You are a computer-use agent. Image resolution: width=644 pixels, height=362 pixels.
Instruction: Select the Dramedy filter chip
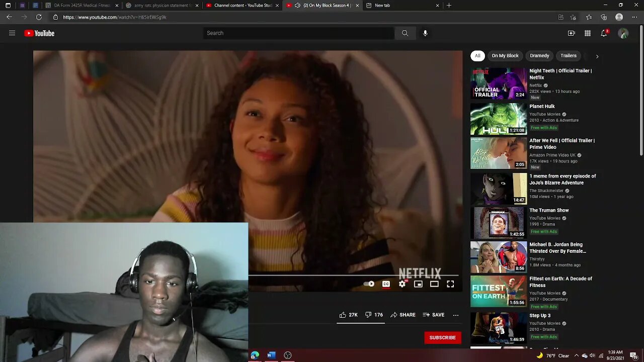[x=539, y=56]
